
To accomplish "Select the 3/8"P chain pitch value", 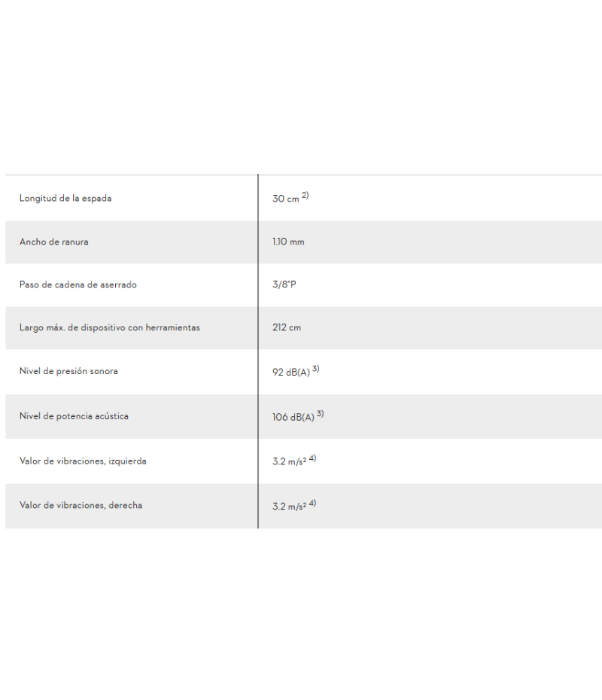I will pos(284,285).
